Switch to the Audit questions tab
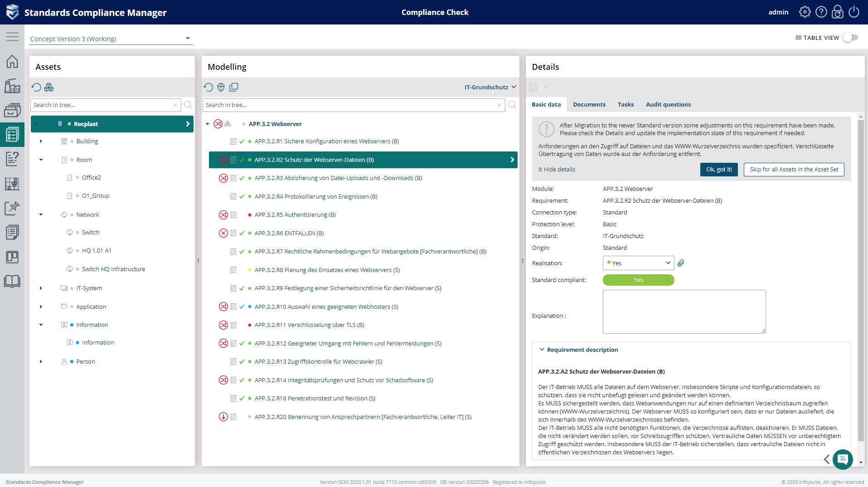This screenshot has height=487, width=868. [x=668, y=104]
